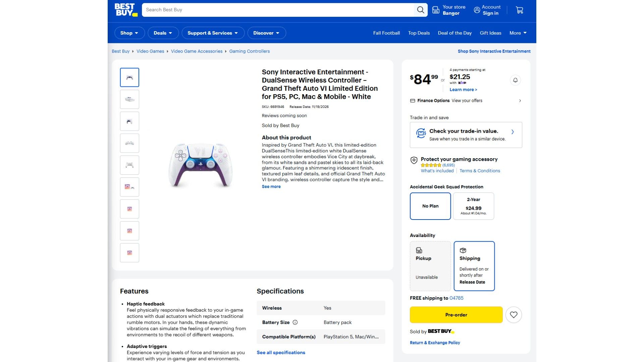Open the Discover dropdown
The width and height of the screenshot is (644, 362).
coord(266,33)
